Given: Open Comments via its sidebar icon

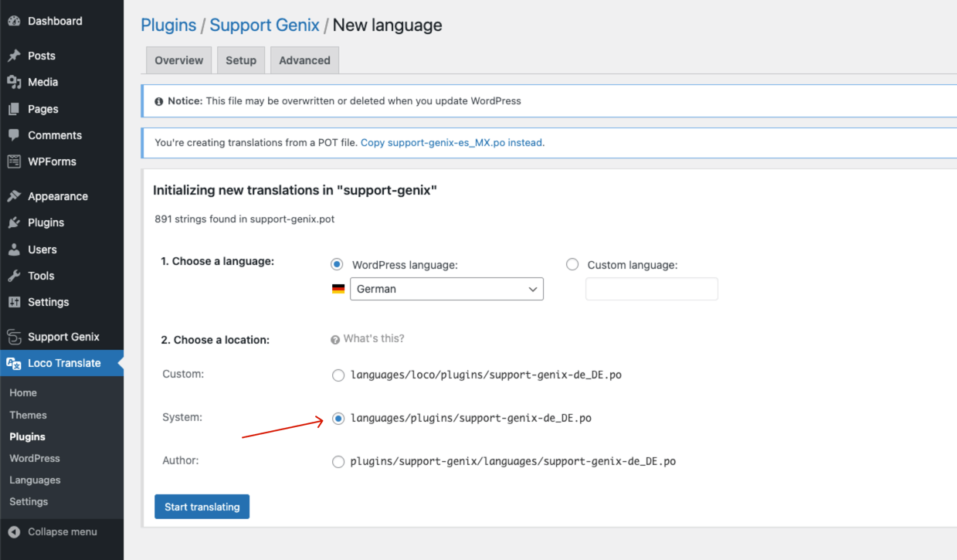Looking at the screenshot, I should click(15, 135).
